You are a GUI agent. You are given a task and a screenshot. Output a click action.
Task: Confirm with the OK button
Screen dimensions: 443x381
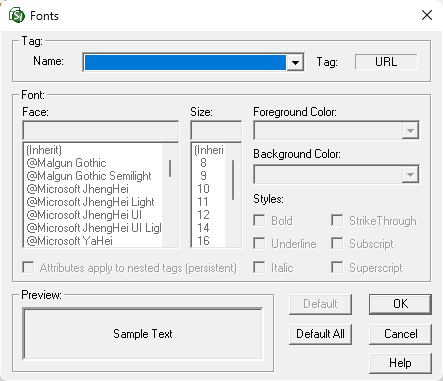(x=400, y=304)
